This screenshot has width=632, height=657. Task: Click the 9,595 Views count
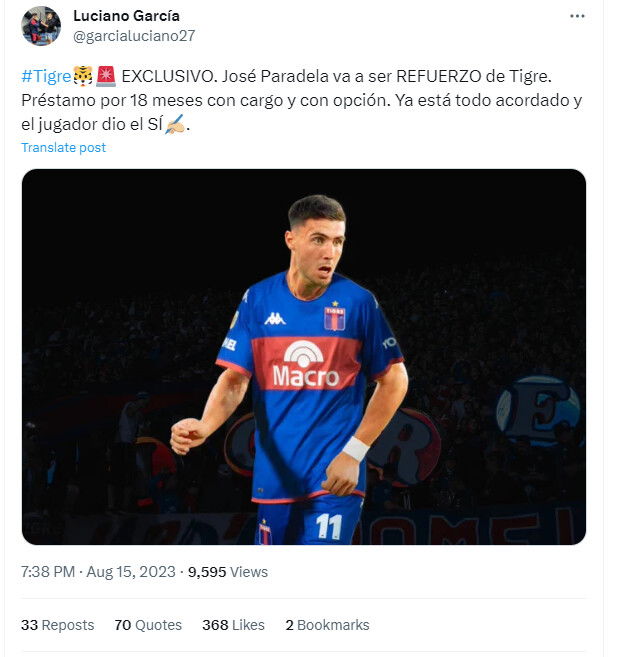point(228,572)
